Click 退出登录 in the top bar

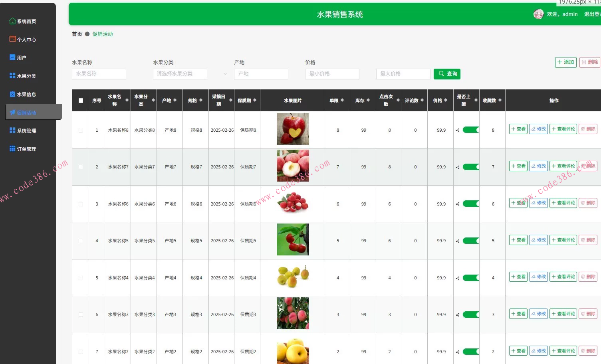click(x=593, y=14)
